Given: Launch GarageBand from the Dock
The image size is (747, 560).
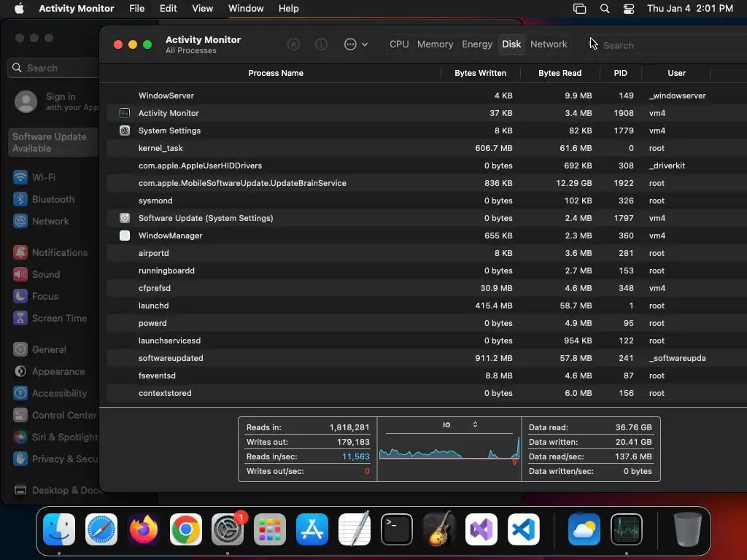Looking at the screenshot, I should point(438,529).
